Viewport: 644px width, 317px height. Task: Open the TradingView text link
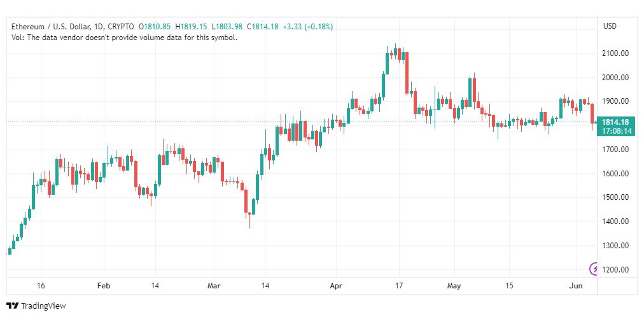[x=43, y=306]
